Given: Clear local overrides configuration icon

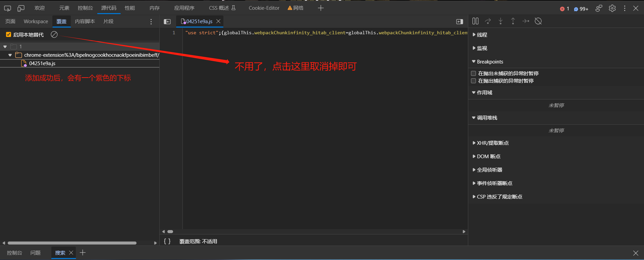Looking at the screenshot, I should (54, 34).
